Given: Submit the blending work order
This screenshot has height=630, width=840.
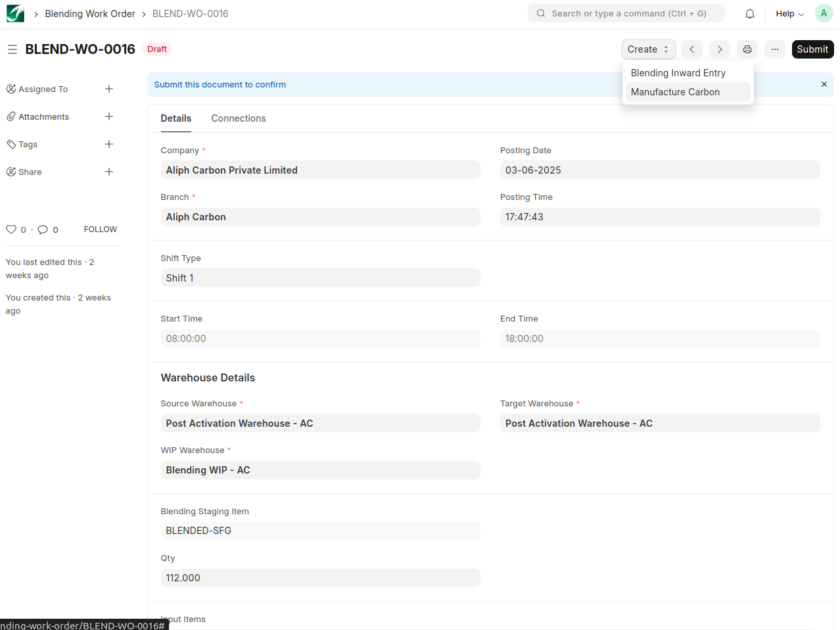Looking at the screenshot, I should point(812,49).
